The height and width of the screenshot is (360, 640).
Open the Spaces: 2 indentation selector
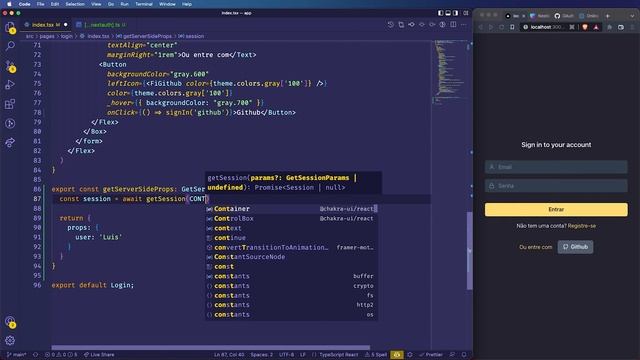pyautogui.click(x=262, y=355)
